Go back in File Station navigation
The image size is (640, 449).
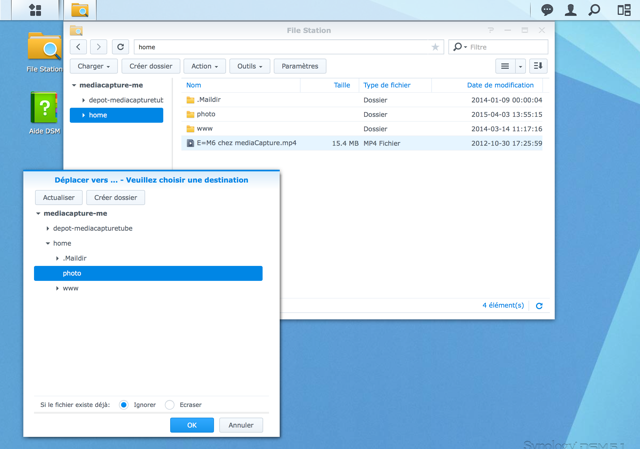78,47
